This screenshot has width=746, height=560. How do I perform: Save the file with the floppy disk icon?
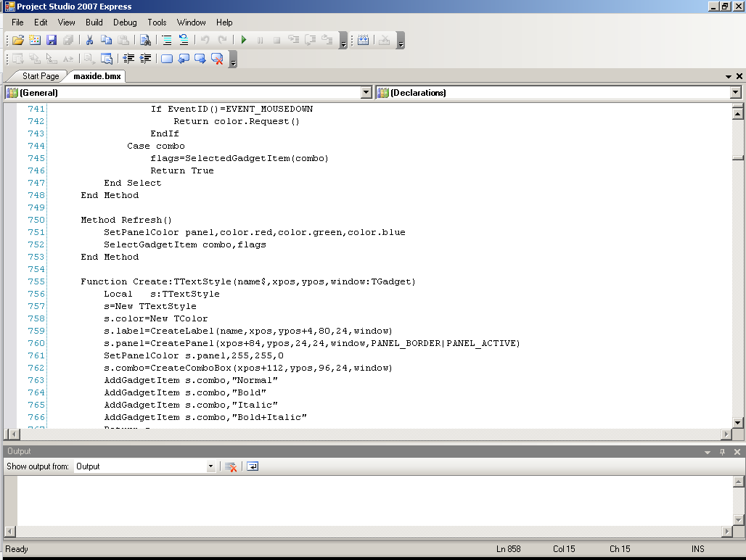click(52, 41)
